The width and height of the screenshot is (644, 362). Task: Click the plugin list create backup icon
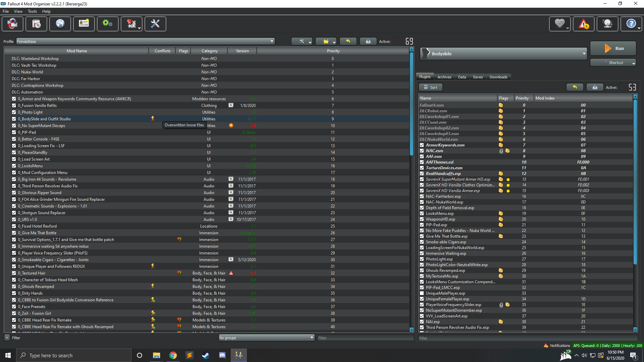tap(595, 87)
